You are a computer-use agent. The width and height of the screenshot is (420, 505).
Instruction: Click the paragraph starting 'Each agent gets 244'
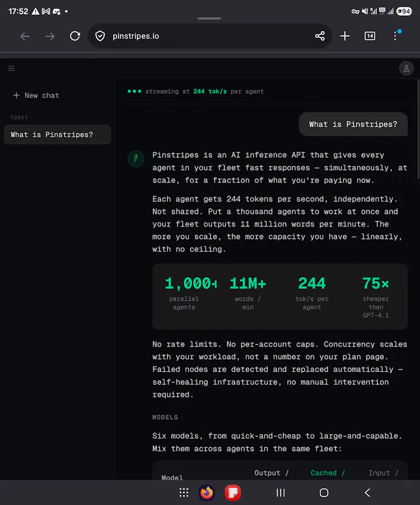[277, 224]
